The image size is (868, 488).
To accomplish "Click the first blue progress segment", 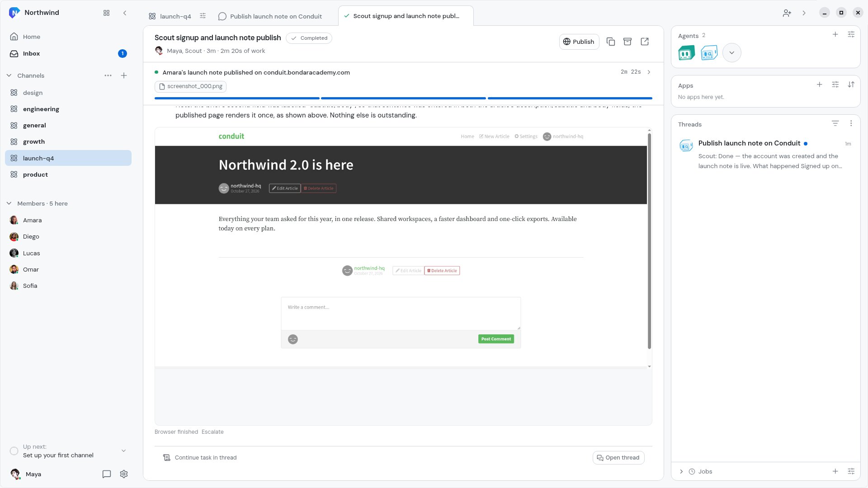I will tap(237, 98).
